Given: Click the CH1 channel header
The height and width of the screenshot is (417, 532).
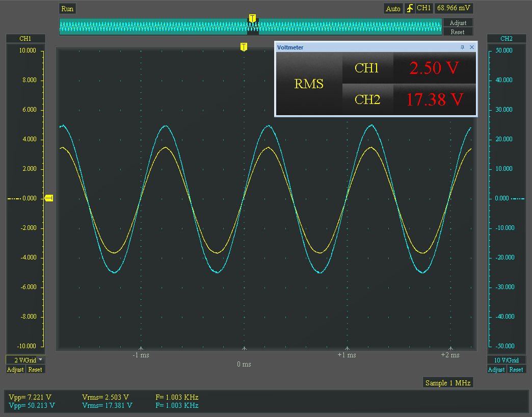Looking at the screenshot, I should [25, 39].
